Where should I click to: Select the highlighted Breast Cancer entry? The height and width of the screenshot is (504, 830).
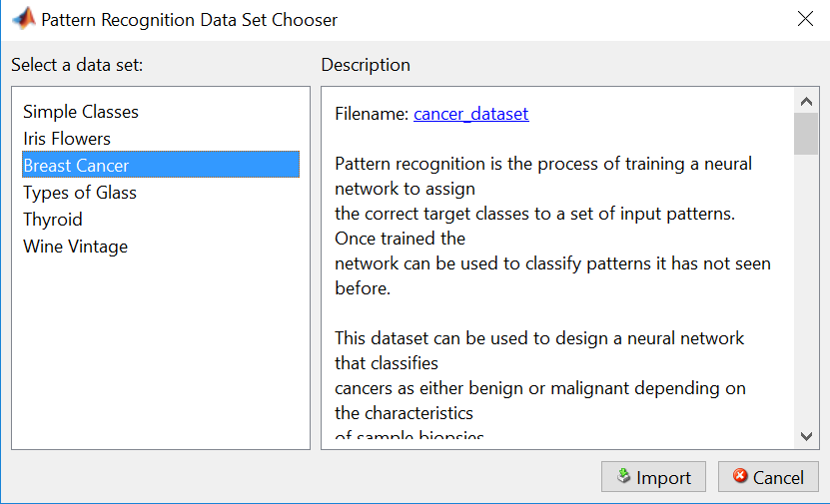(76, 166)
